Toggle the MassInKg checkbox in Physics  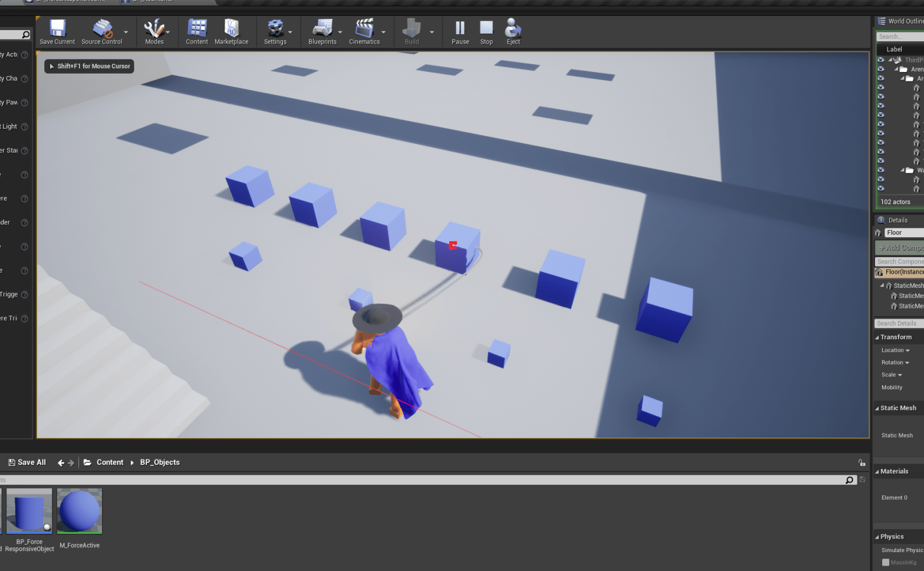click(885, 562)
